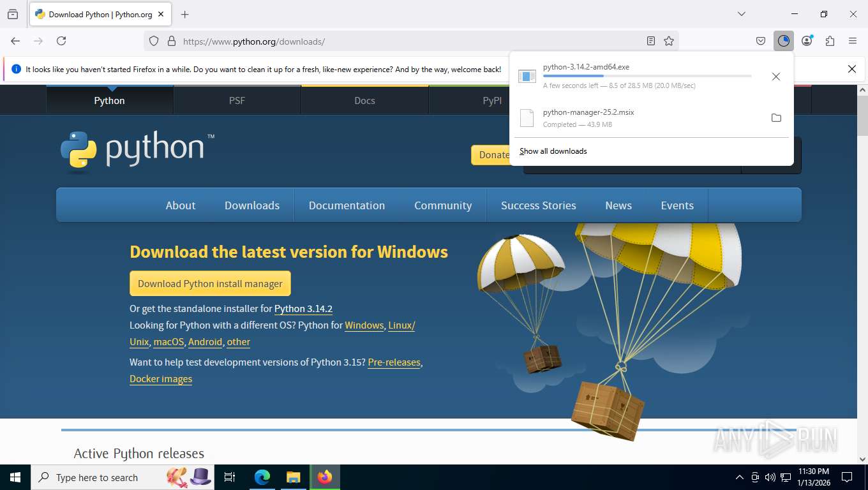Go back using the back arrow
The height and width of the screenshot is (490, 868).
(x=15, y=41)
